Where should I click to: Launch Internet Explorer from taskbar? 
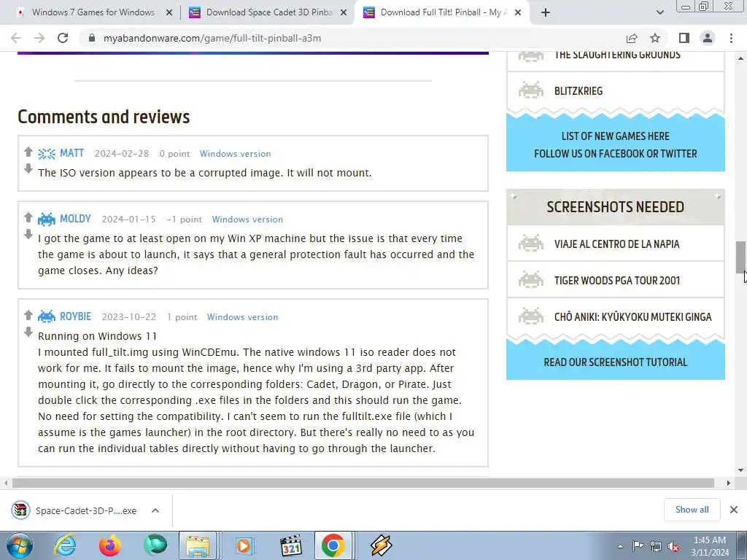tap(65, 545)
